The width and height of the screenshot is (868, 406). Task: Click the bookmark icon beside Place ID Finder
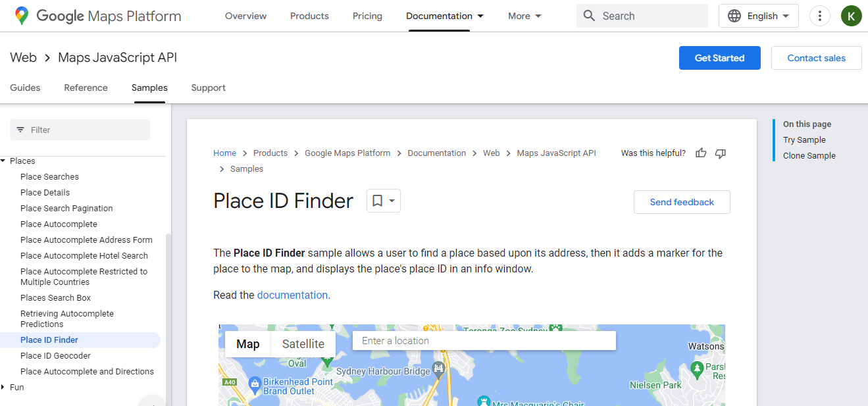pyautogui.click(x=377, y=201)
